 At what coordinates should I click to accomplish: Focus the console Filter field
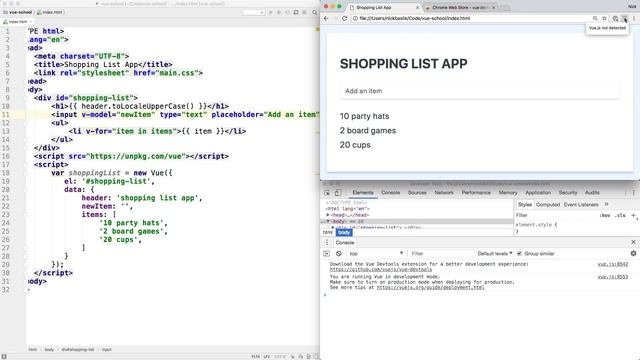pyautogui.click(x=441, y=253)
